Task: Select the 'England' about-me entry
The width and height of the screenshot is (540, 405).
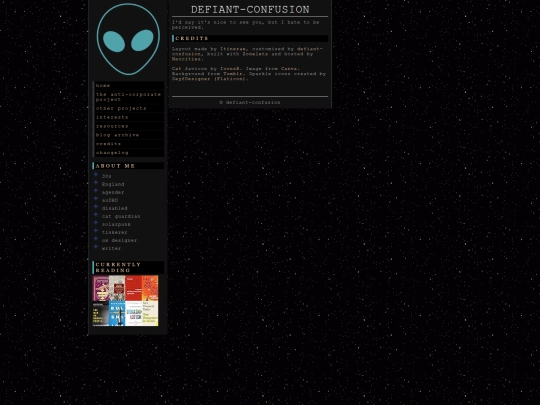Action: (x=113, y=184)
